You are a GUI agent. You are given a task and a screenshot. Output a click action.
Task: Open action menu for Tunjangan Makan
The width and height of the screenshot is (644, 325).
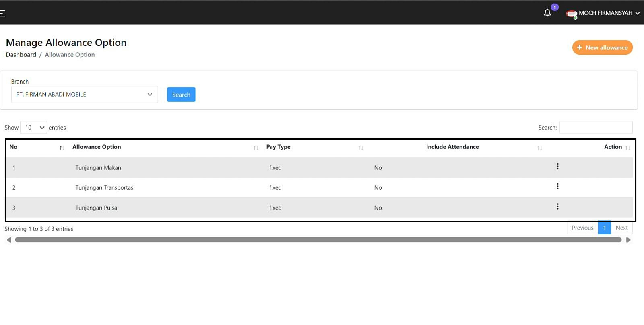(x=557, y=167)
